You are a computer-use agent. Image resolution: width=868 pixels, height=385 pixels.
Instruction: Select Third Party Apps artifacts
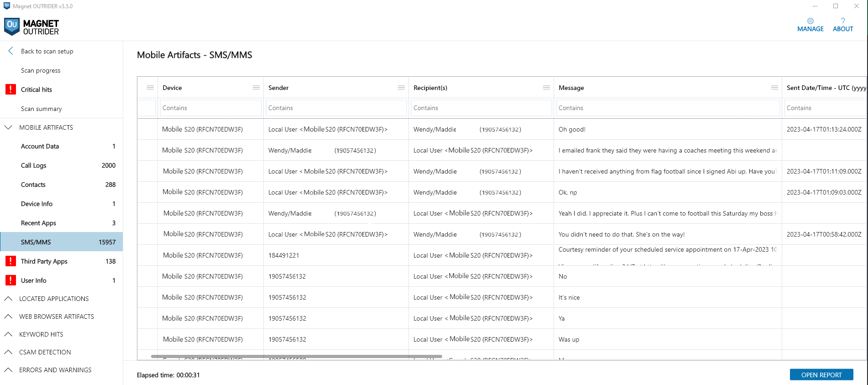coord(62,261)
